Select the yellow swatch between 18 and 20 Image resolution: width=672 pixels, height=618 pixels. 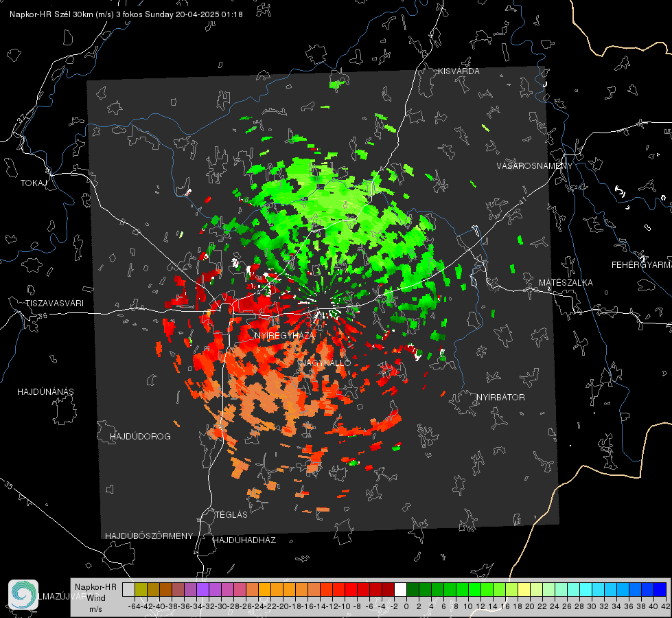point(524,589)
